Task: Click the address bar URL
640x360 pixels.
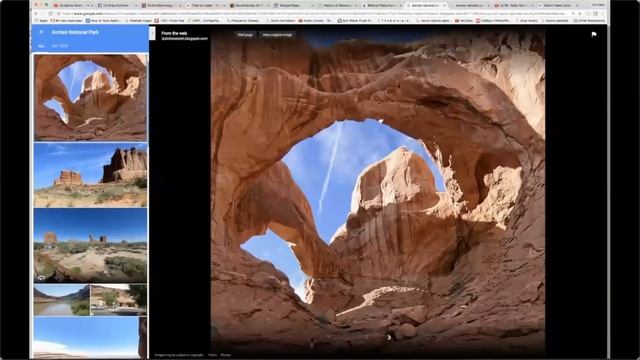Action: coord(314,13)
